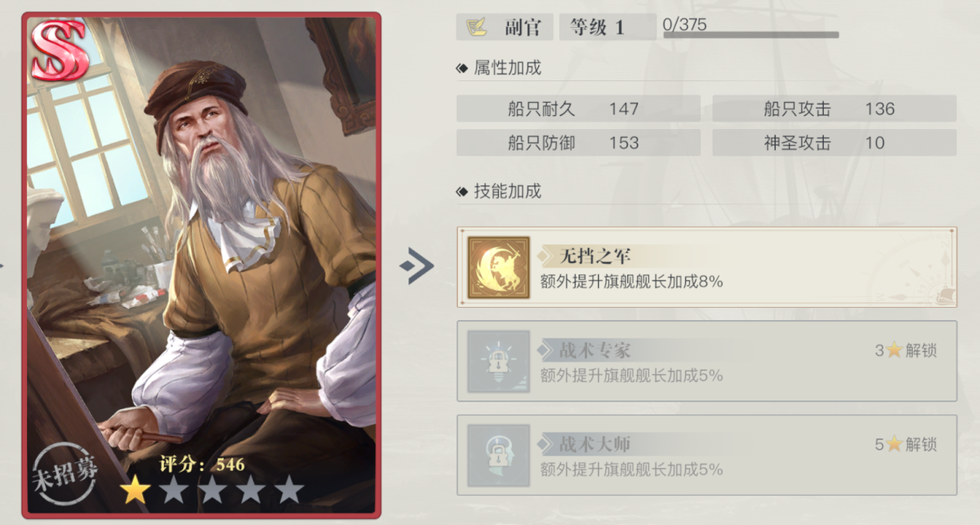Select the 副官 tab label
The height and width of the screenshot is (525, 980).
coord(523,27)
